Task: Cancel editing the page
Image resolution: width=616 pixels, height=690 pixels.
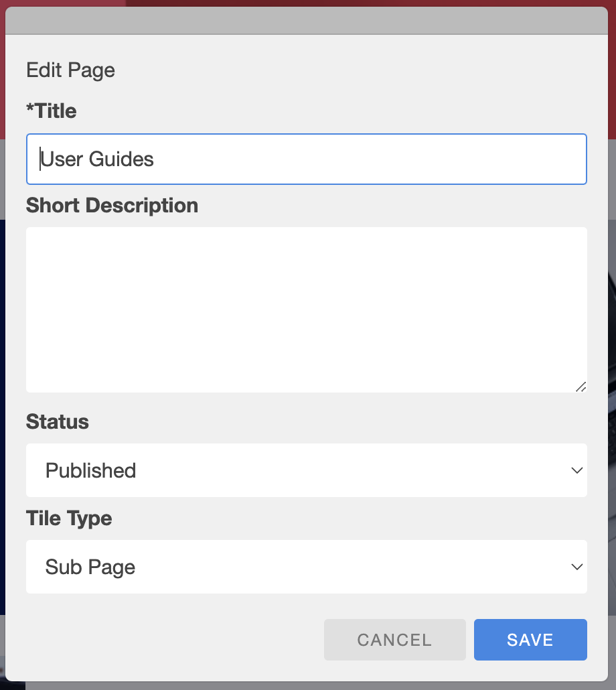Action: pos(395,640)
